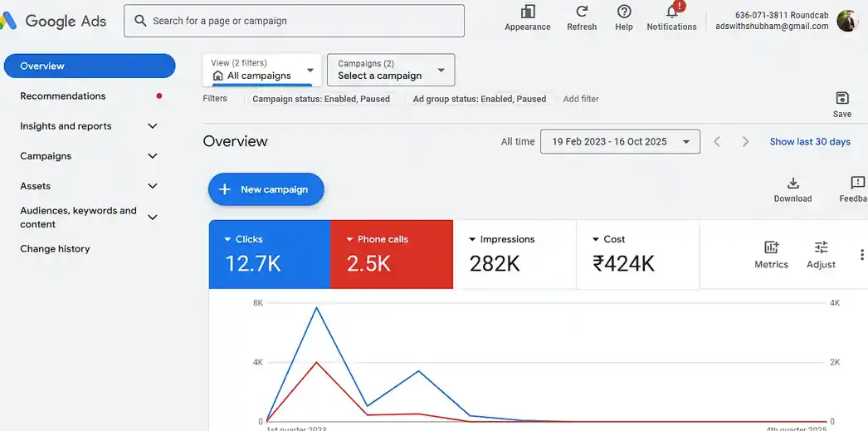Open the date range dropdown
Screen dimensions: 868x431
pos(620,141)
